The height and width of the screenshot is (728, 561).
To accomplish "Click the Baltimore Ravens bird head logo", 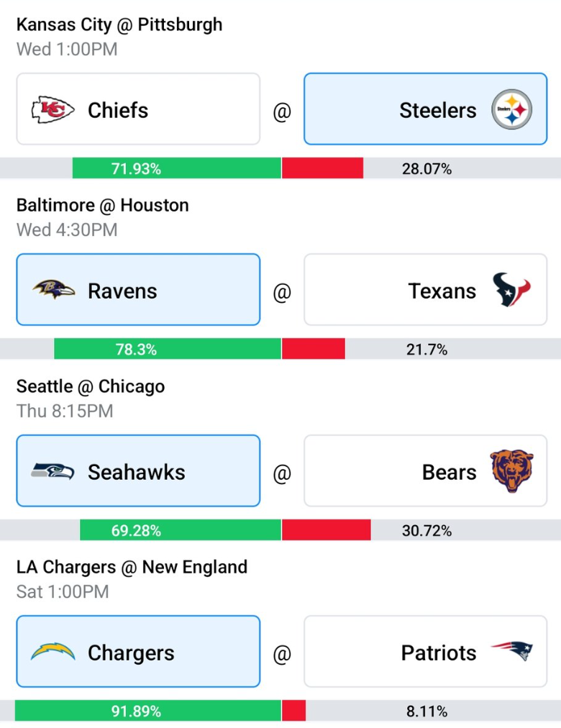I will click(53, 289).
